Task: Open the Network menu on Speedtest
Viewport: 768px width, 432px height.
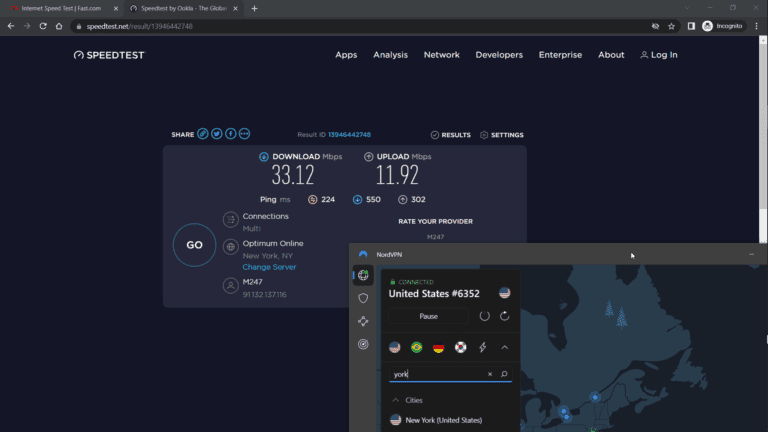Action: pos(441,55)
